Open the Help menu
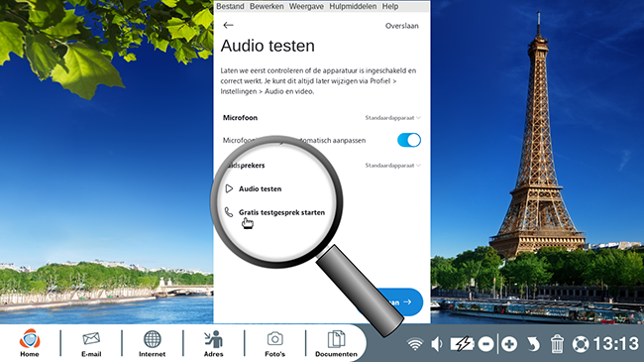Viewport: 644px width, 362px height. (390, 6)
